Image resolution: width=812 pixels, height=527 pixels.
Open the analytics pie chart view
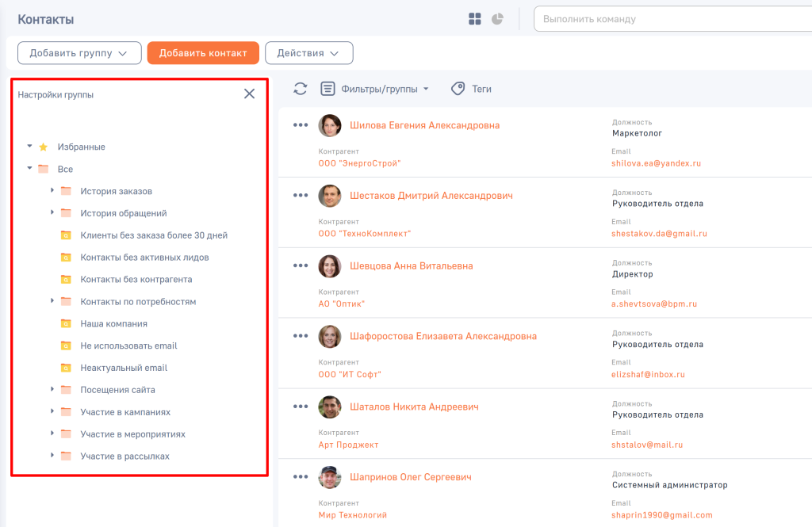pyautogui.click(x=497, y=19)
